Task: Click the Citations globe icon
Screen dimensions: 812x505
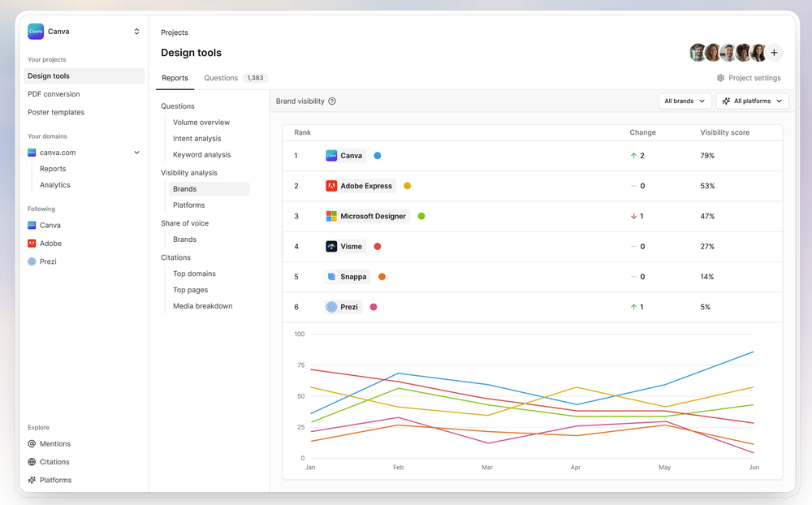Action: (32, 462)
